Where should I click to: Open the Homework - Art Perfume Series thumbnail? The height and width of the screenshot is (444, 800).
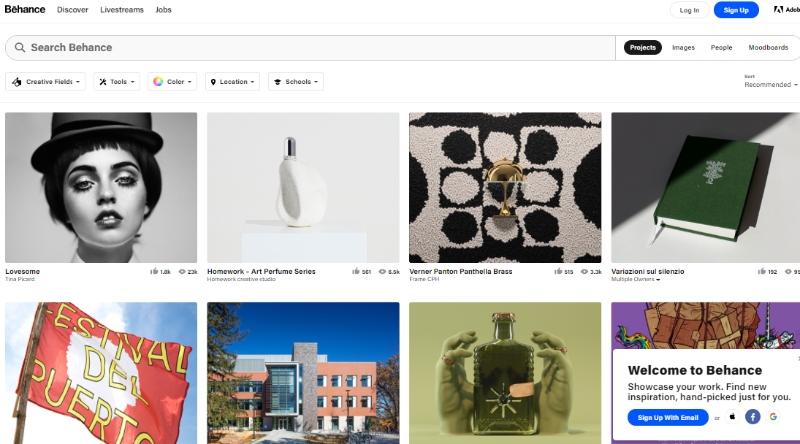click(x=303, y=187)
